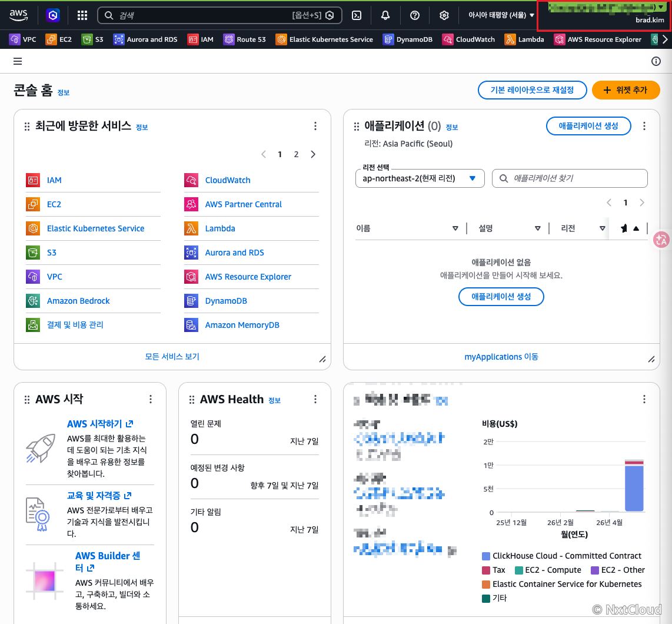Click IAM icon in recently visited services

(x=33, y=180)
